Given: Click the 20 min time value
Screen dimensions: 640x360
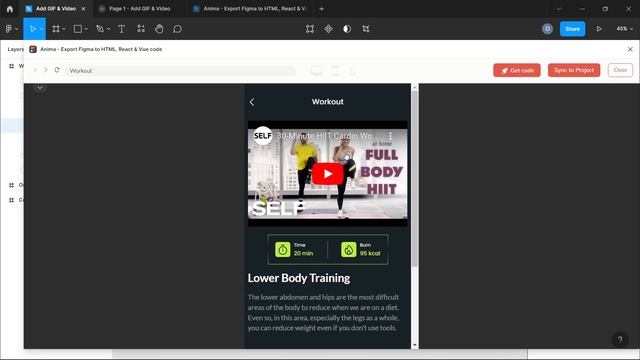Looking at the screenshot, I should tap(303, 253).
